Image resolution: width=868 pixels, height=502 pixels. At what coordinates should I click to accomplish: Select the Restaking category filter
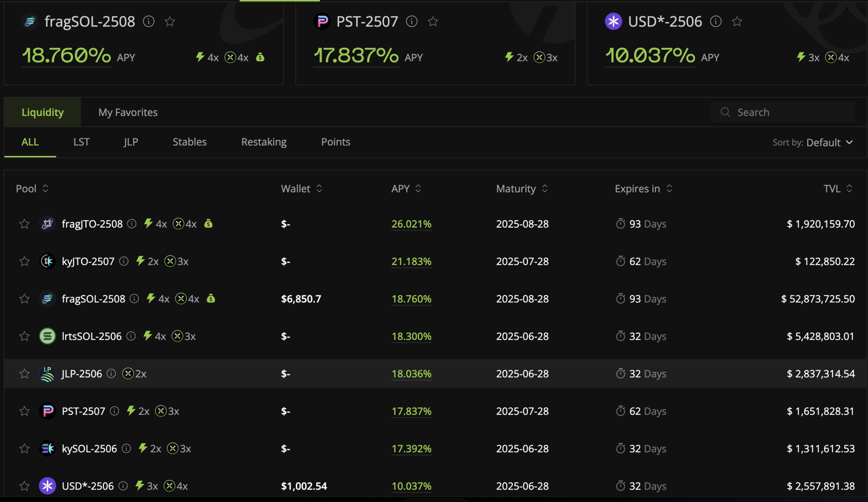point(264,142)
